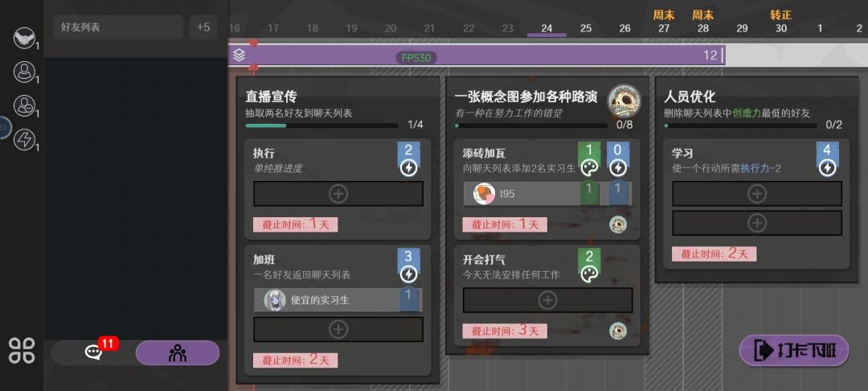Screen dimensions: 868x391
Task: Add a friend to first 学习 slot
Action: click(x=757, y=194)
